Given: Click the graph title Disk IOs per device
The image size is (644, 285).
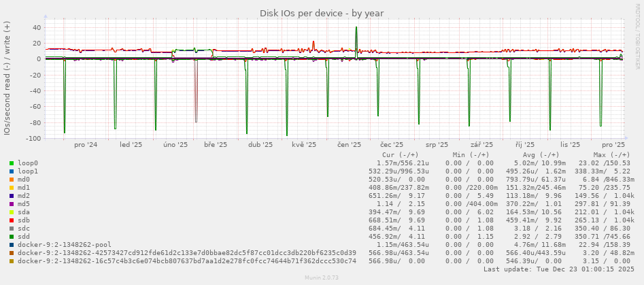Looking at the screenshot, I should pos(322,13).
